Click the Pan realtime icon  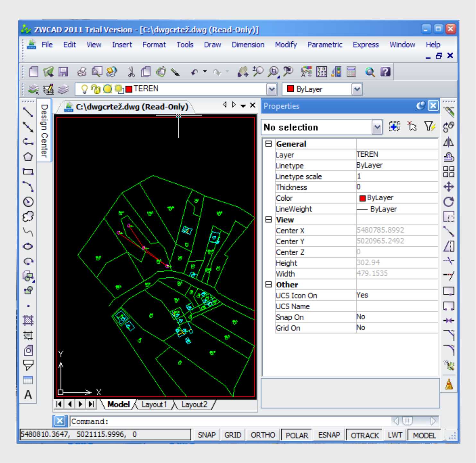[243, 72]
